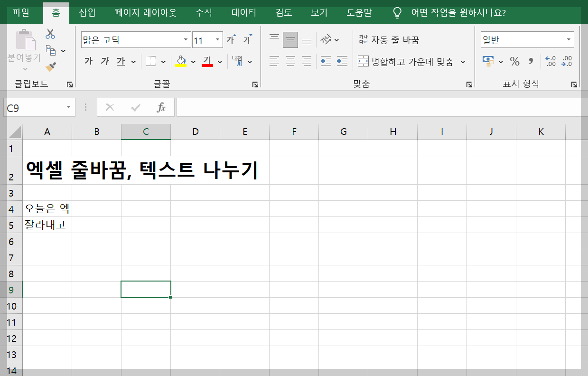Click the Increase Decimal icon
Image resolution: width=588 pixels, height=376 pixels.
551,61
